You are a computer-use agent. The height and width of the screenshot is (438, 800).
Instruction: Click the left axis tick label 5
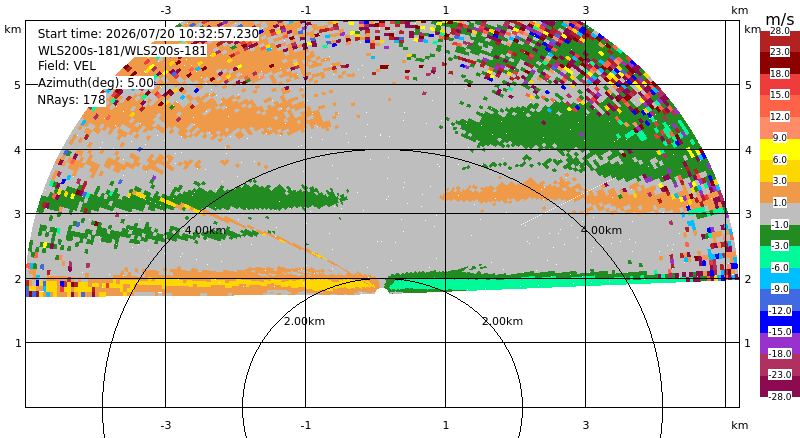[x=18, y=85]
